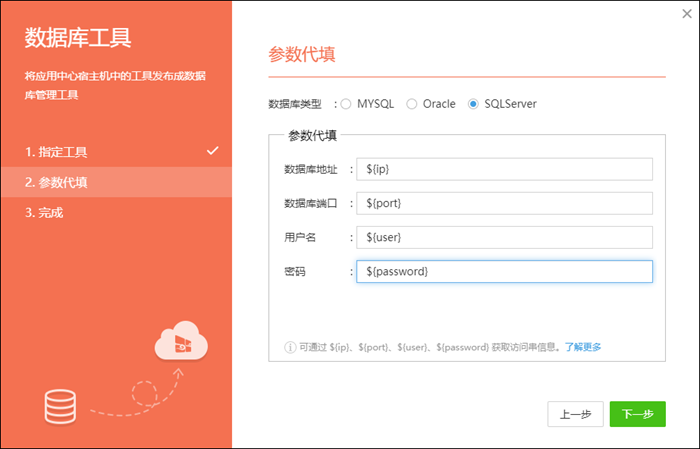Select step 2 参数代填 in sidebar

(57, 182)
